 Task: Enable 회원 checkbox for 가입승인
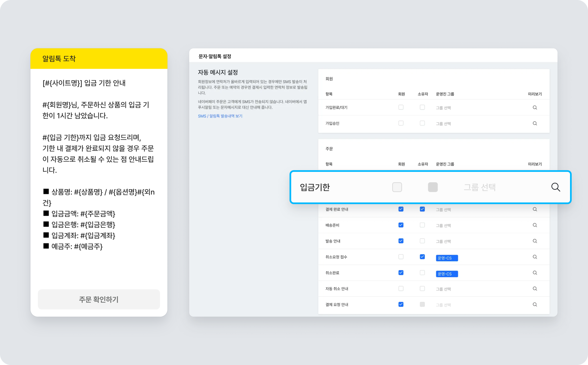[x=401, y=123]
